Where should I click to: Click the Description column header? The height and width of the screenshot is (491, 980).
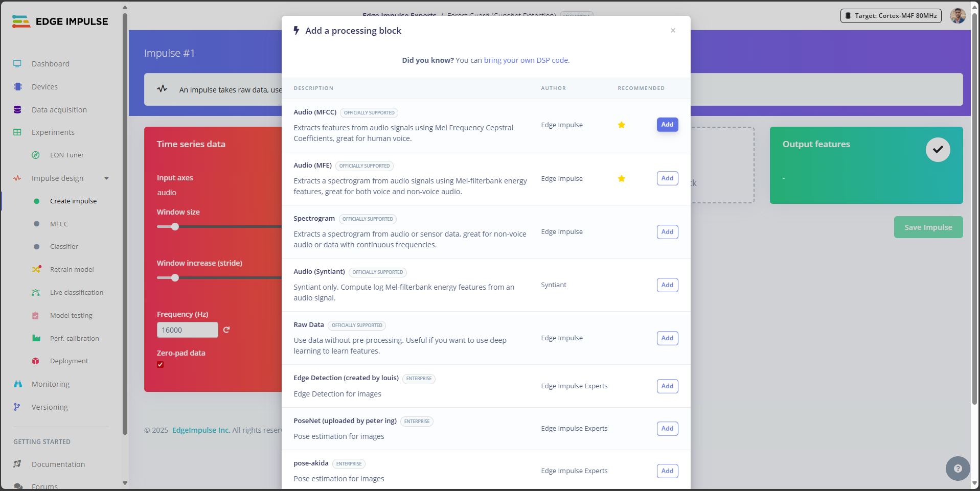(x=313, y=88)
